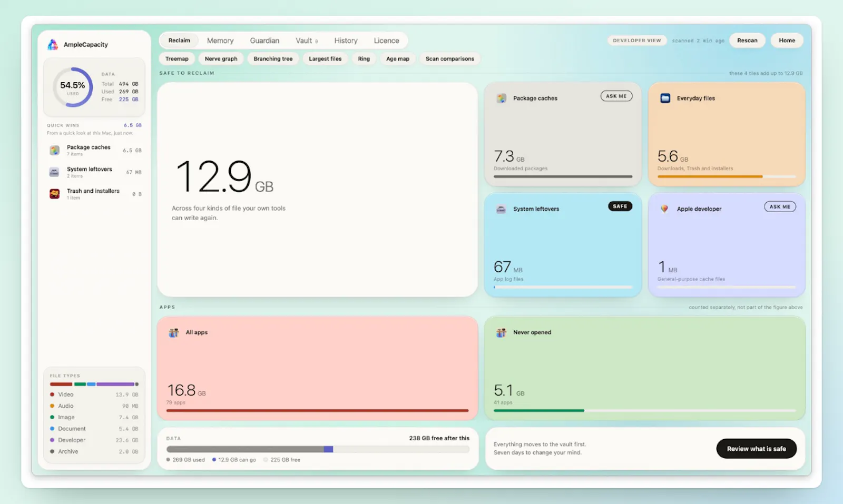
Task: Open Scan comparisons
Action: (x=450, y=59)
